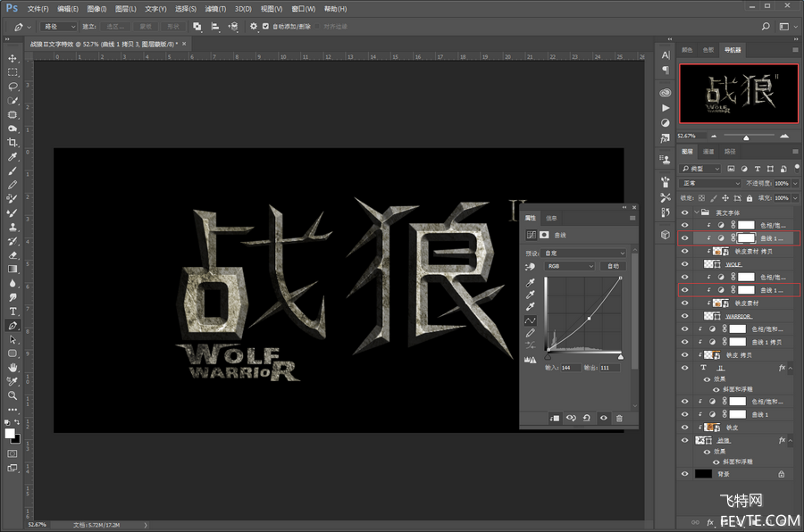Switch to the 路径 paths tab

[730, 152]
